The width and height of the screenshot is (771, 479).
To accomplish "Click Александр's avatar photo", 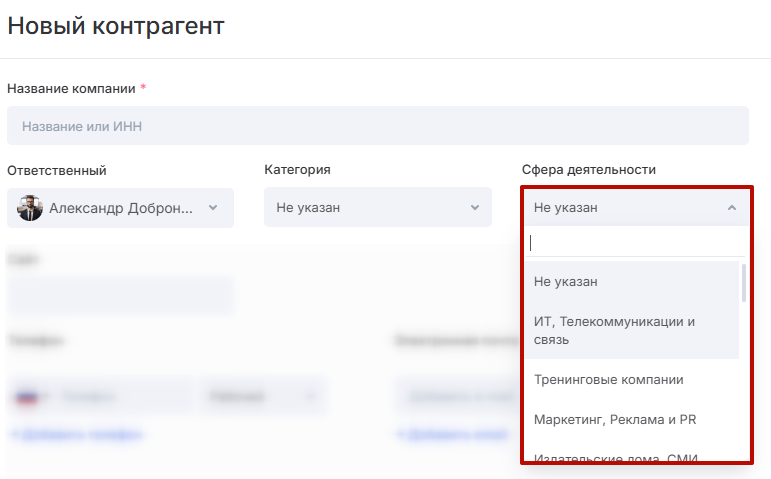I will tap(30, 208).
